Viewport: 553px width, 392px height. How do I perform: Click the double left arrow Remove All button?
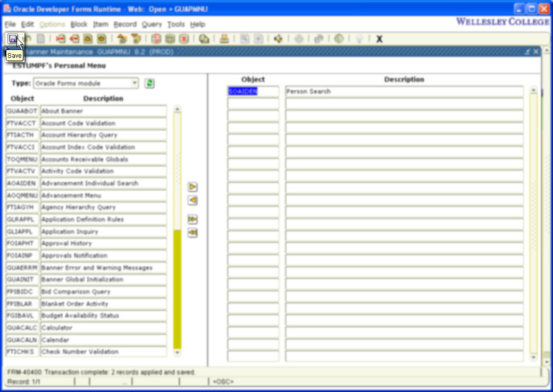192,233
